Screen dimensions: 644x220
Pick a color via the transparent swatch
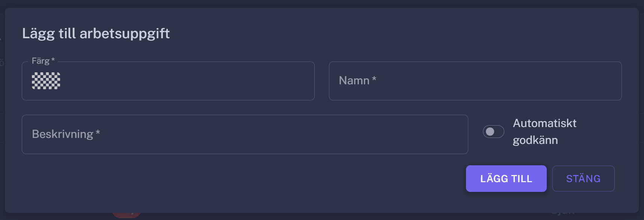tap(46, 81)
